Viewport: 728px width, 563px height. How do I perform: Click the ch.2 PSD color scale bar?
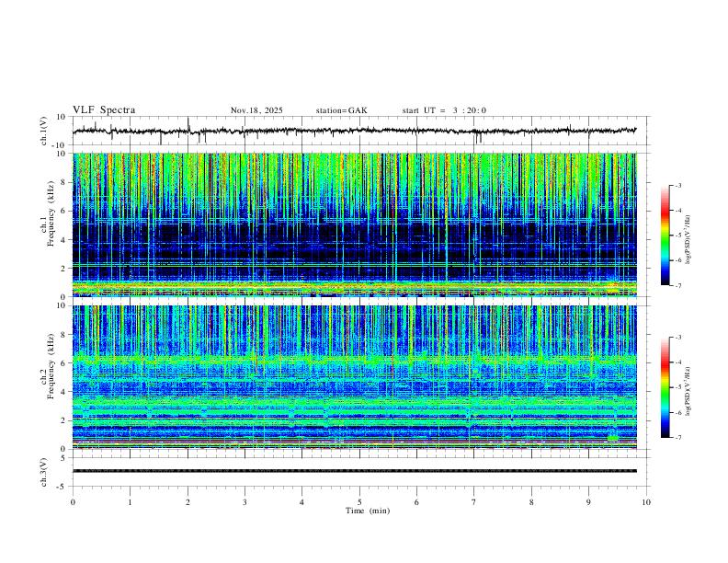pyautogui.click(x=665, y=387)
